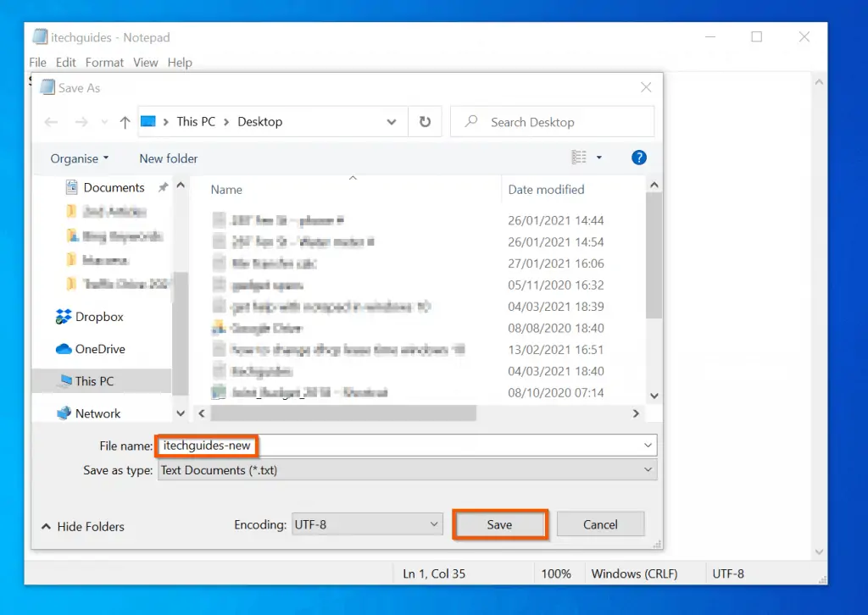Image resolution: width=868 pixels, height=615 pixels.
Task: Click the pin icon next to Documents
Action: [163, 187]
